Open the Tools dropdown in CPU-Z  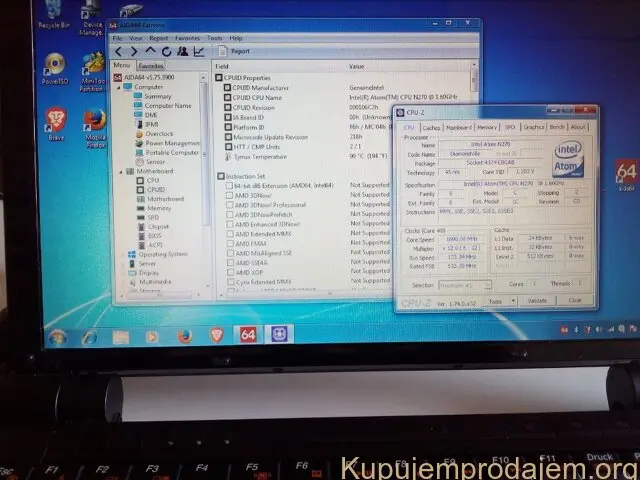point(498,300)
